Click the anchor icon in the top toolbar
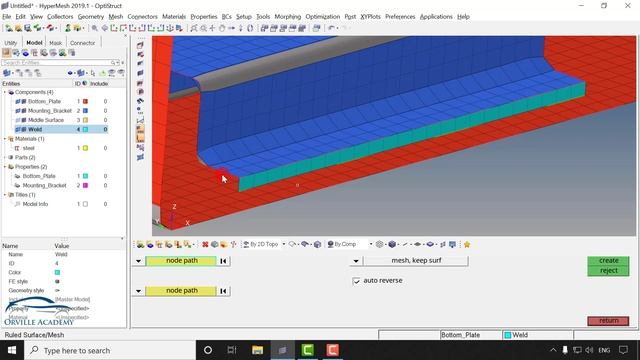640x360 pixels. click(x=170, y=28)
